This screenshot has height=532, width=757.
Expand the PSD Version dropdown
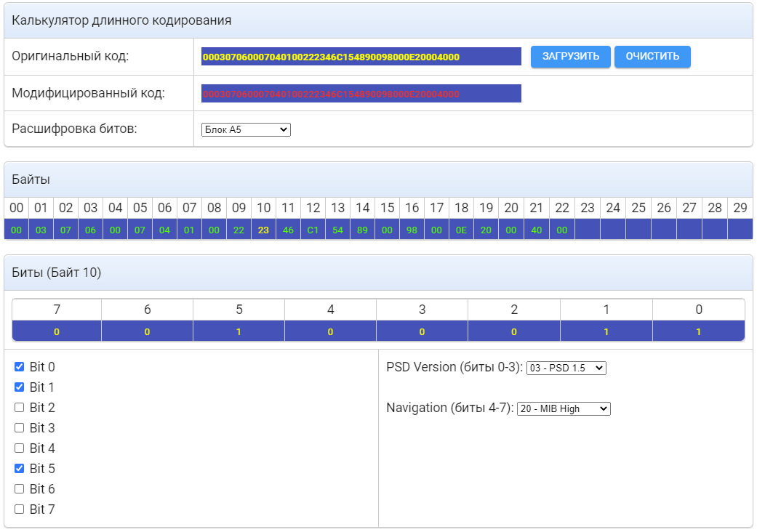coord(566,368)
